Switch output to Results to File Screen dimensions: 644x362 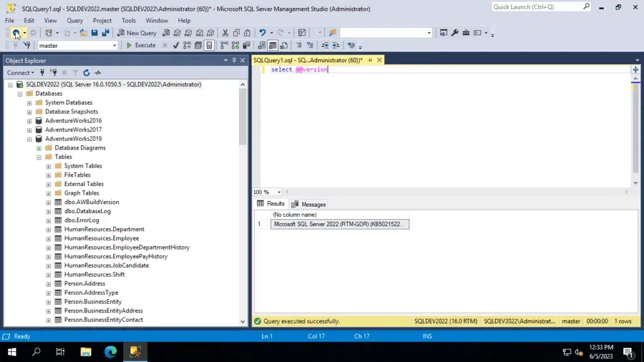[x=284, y=45]
